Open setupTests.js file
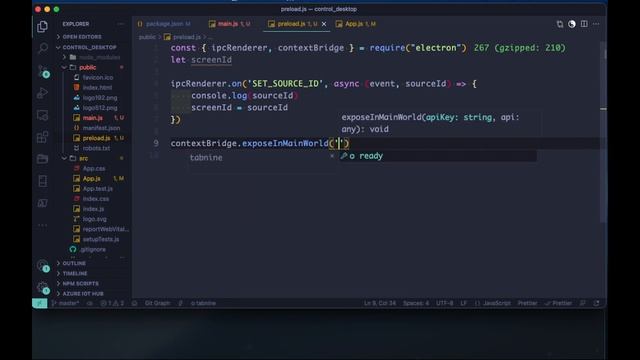 coord(101,240)
